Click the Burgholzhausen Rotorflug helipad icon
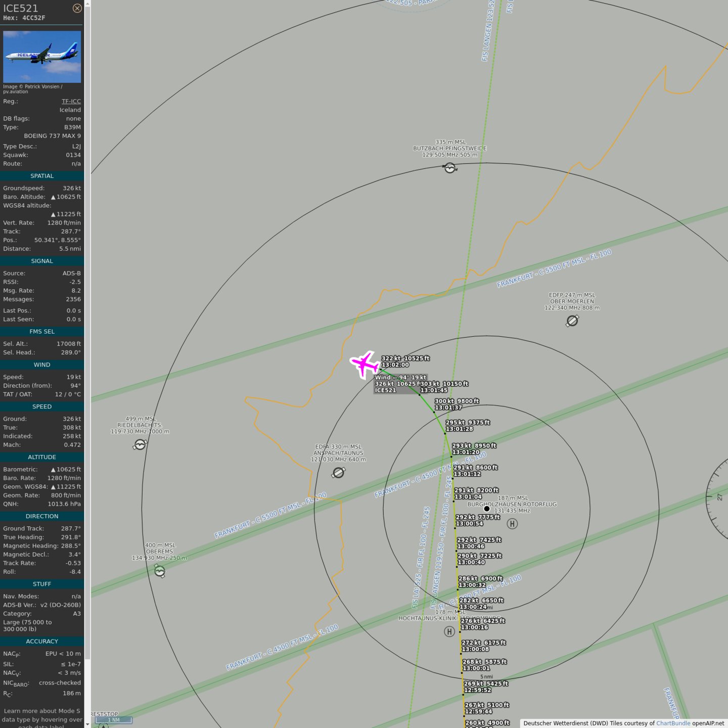 (x=512, y=524)
